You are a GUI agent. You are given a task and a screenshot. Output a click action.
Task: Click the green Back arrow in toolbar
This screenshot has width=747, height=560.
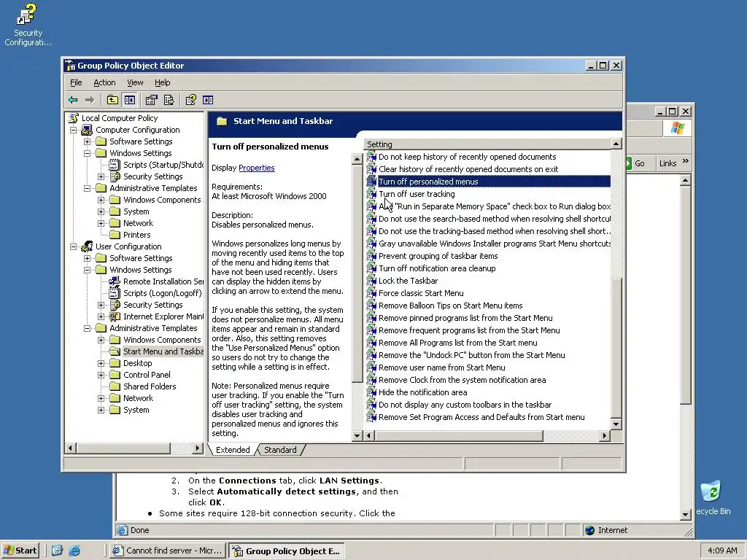73,100
